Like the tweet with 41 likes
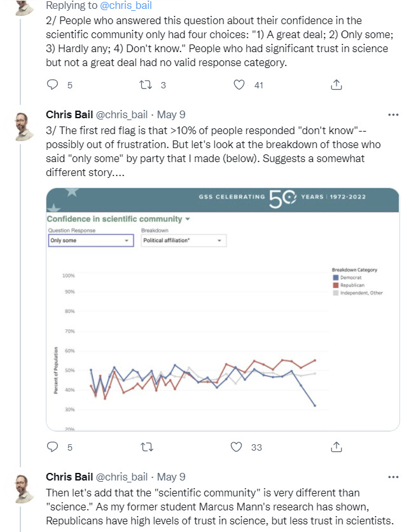409x532 pixels. click(x=239, y=85)
